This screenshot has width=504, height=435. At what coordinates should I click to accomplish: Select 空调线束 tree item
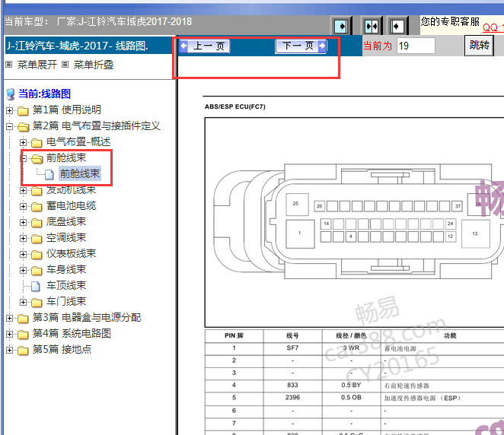[66, 237]
